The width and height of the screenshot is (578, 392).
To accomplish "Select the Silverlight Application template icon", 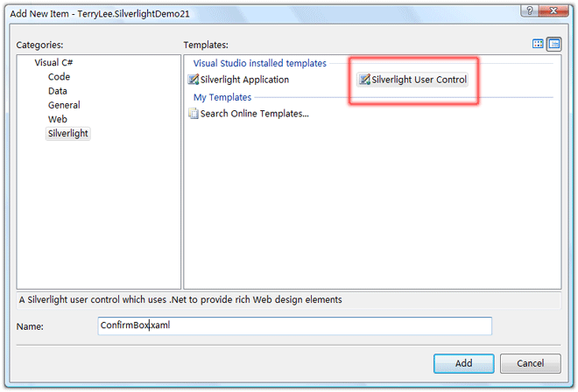I will point(194,80).
